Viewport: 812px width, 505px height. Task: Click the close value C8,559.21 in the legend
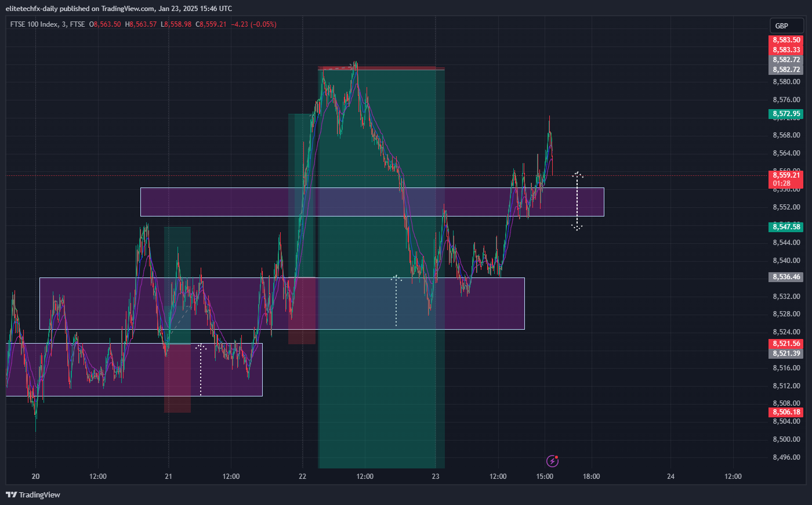[x=211, y=24]
